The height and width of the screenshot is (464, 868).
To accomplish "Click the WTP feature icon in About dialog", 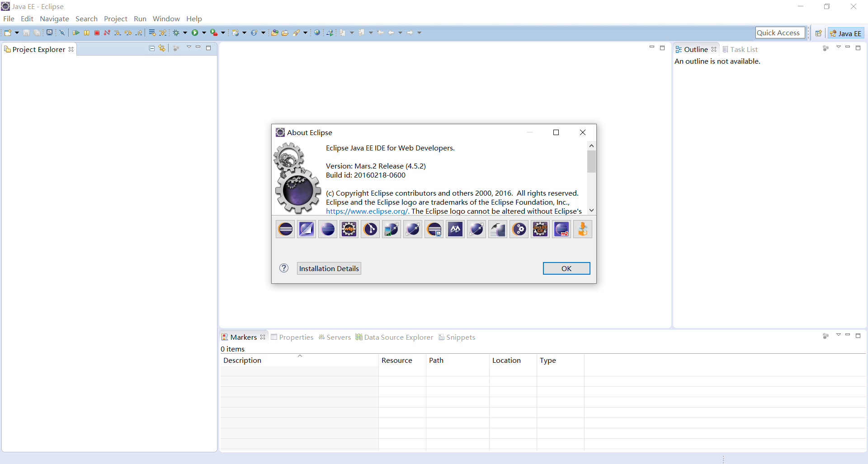I will (349, 229).
